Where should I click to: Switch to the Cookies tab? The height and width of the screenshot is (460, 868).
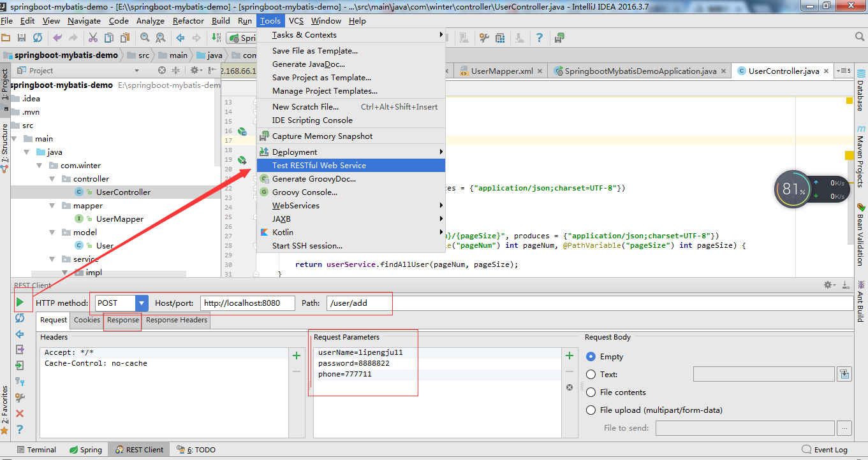pos(87,320)
